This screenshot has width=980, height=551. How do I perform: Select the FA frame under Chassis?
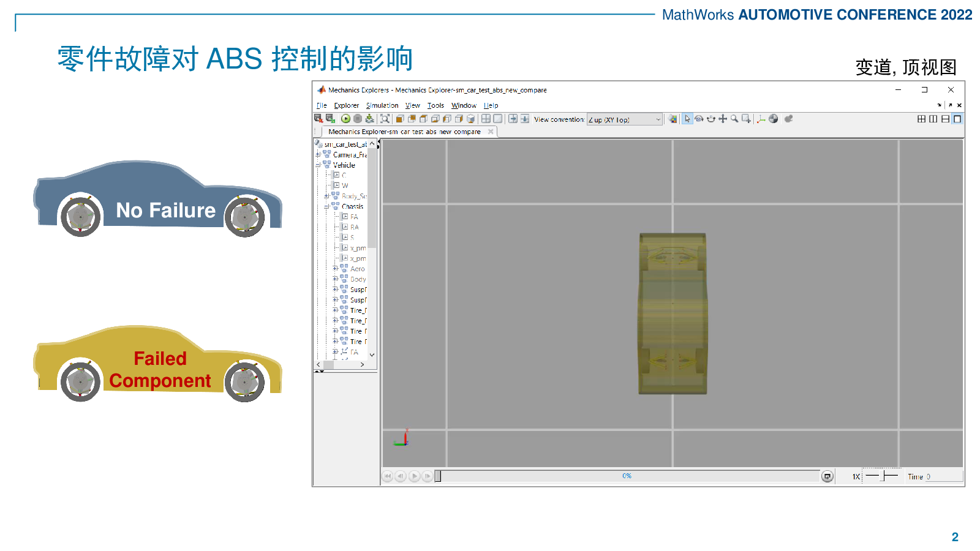coord(354,217)
